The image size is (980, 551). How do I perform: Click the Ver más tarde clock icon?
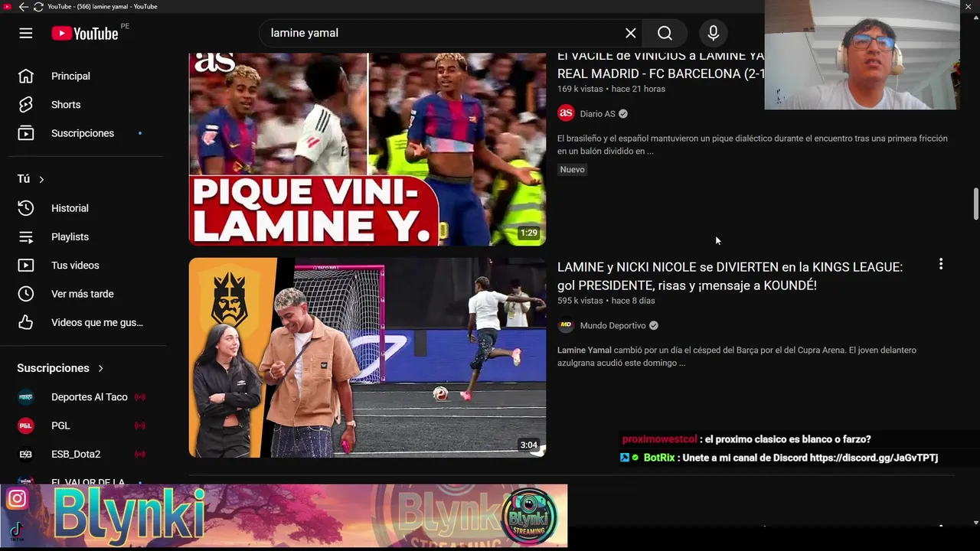click(x=26, y=294)
